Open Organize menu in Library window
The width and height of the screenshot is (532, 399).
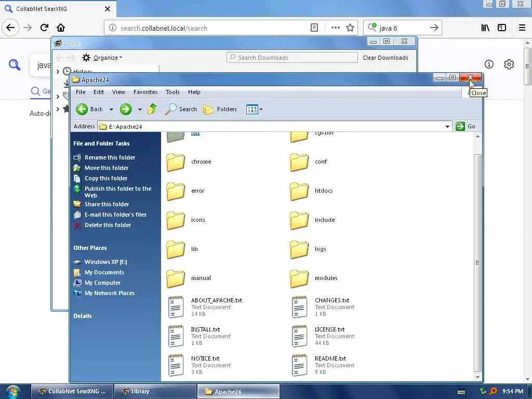102,58
